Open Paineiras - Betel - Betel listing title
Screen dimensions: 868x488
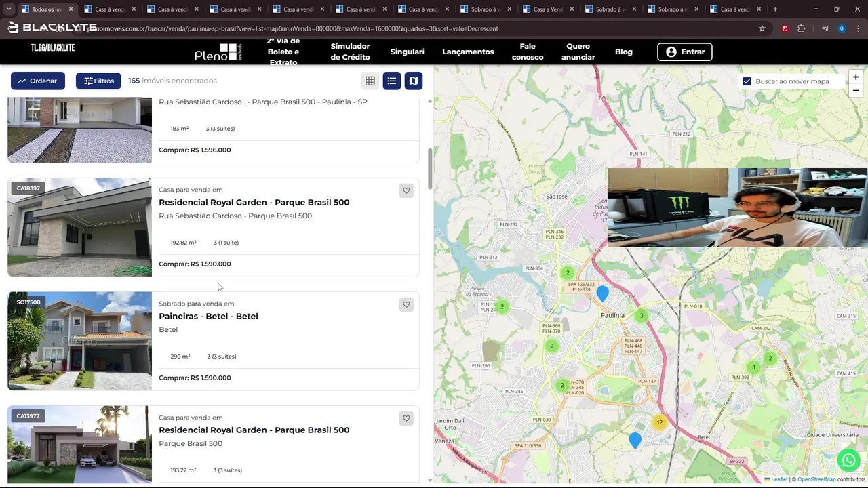(x=208, y=316)
